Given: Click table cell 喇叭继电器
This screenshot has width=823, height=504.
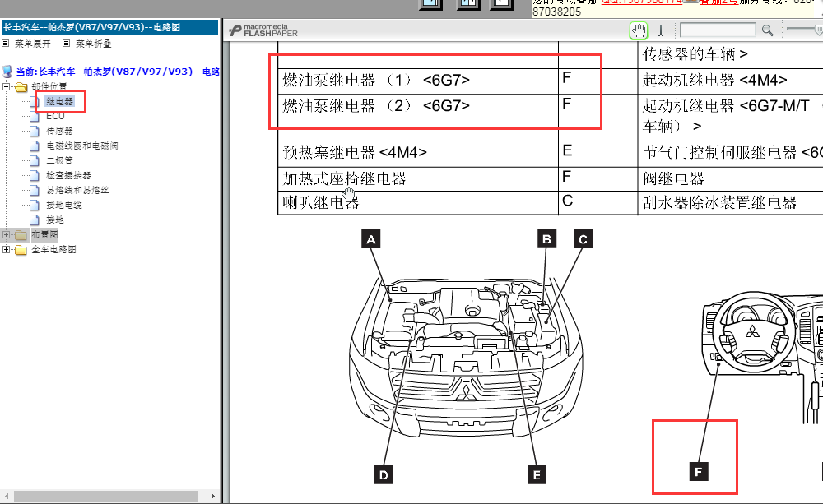Looking at the screenshot, I should pyautogui.click(x=418, y=202).
